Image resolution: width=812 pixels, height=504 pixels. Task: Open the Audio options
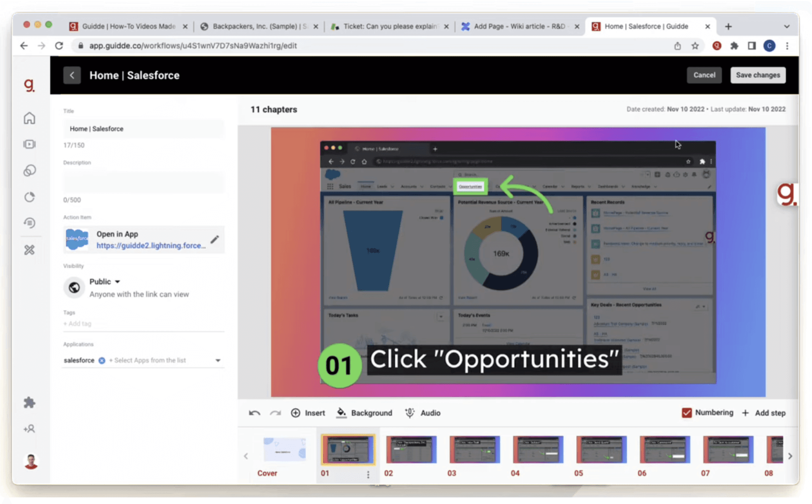click(x=423, y=413)
